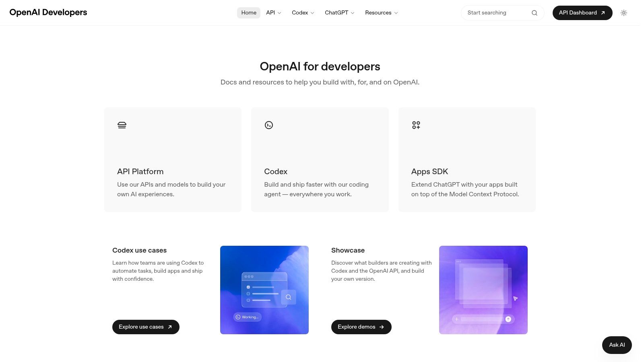Click the Apps SDK grid-plus icon
644x362 pixels.
416,125
